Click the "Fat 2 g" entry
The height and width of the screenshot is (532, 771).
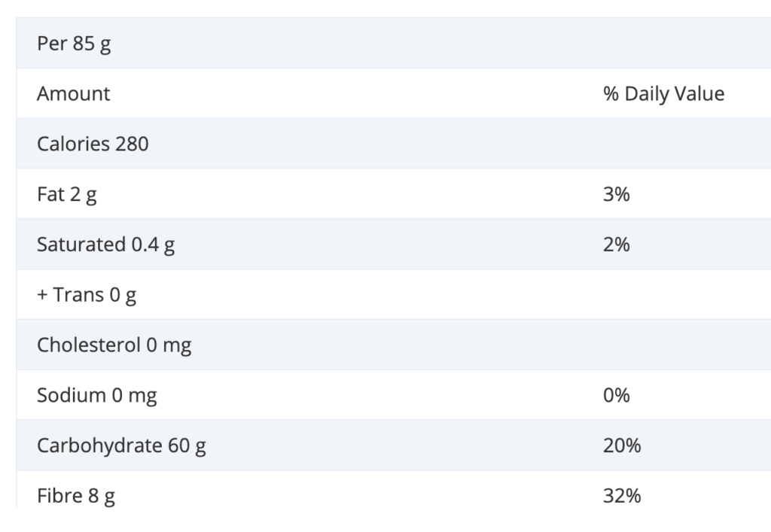click(67, 195)
